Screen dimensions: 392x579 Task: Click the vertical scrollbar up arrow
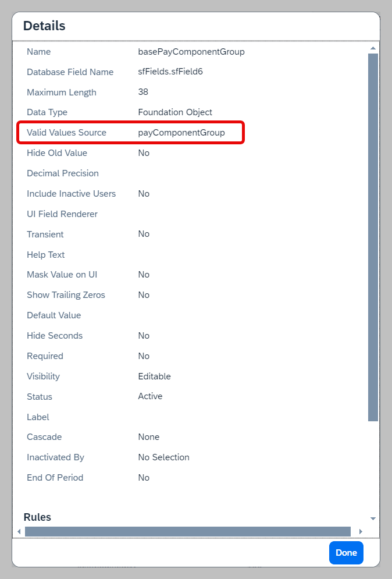point(373,48)
